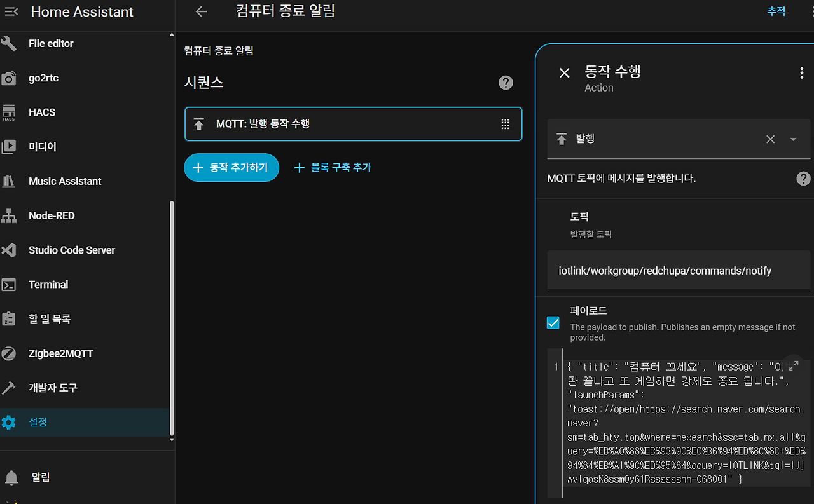814x504 pixels.
Task: Open the action panel three-dot menu
Action: tap(801, 73)
